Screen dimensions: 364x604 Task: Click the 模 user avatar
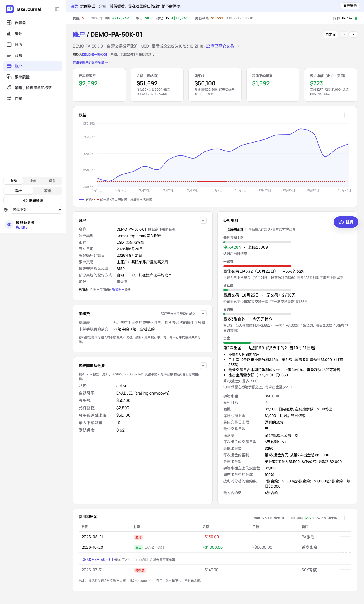point(9,225)
